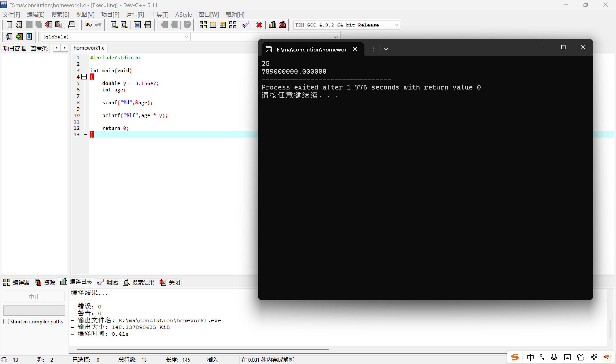Click the profile analysis bar chart icon
Image resolution: width=616 pixels, height=364 pixels.
pyautogui.click(x=272, y=25)
